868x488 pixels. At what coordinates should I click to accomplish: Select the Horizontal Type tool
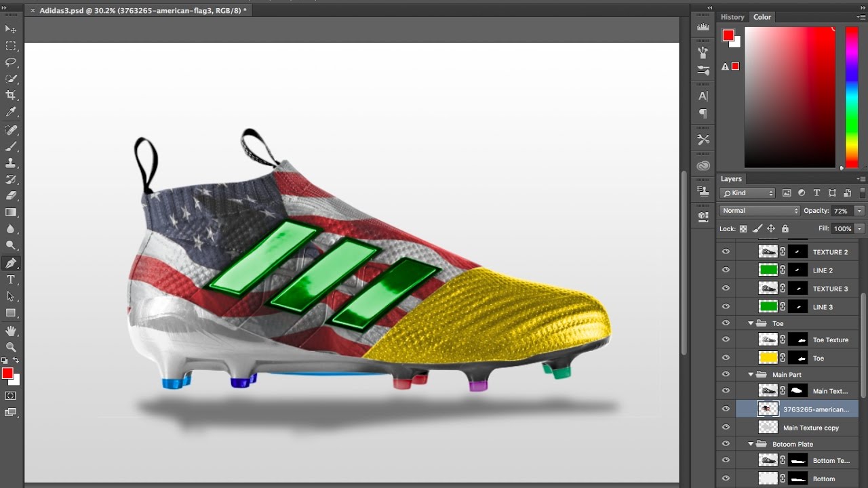click(x=11, y=280)
